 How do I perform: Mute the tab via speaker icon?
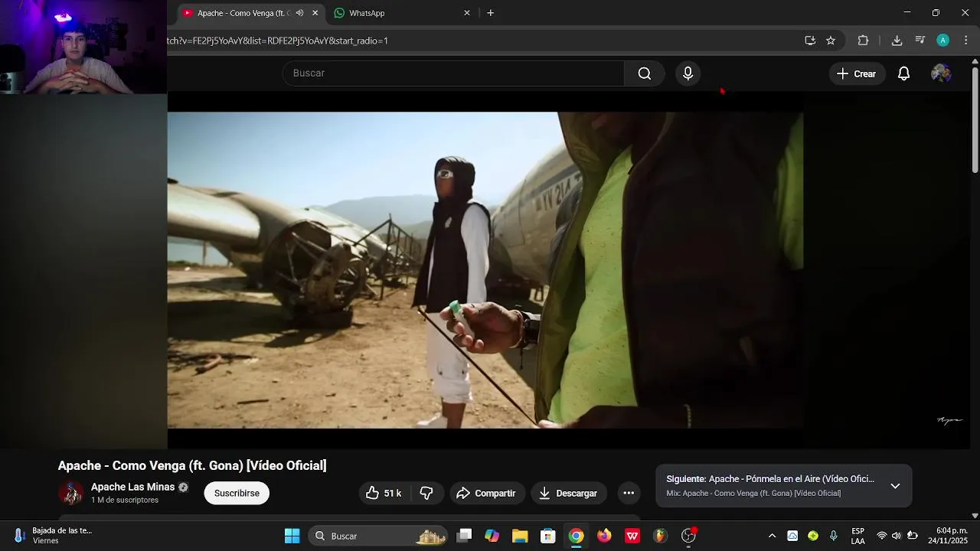299,13
